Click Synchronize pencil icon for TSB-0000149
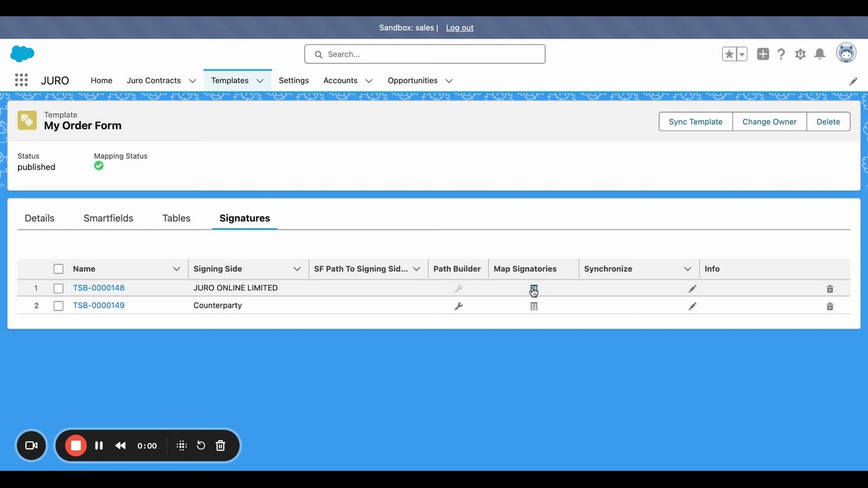Screen dimensions: 868x488 tap(692, 306)
